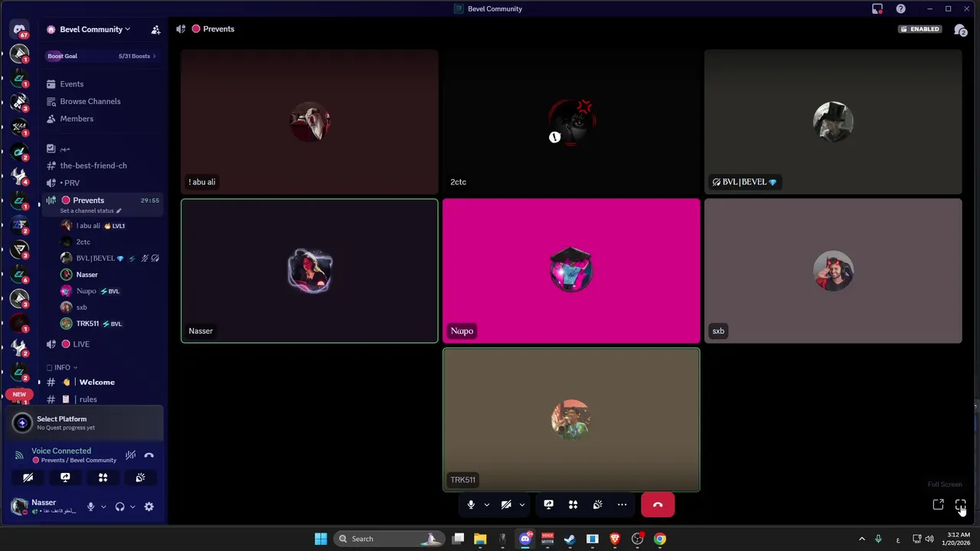Open Nasser profile avatar in user panel

19,507
